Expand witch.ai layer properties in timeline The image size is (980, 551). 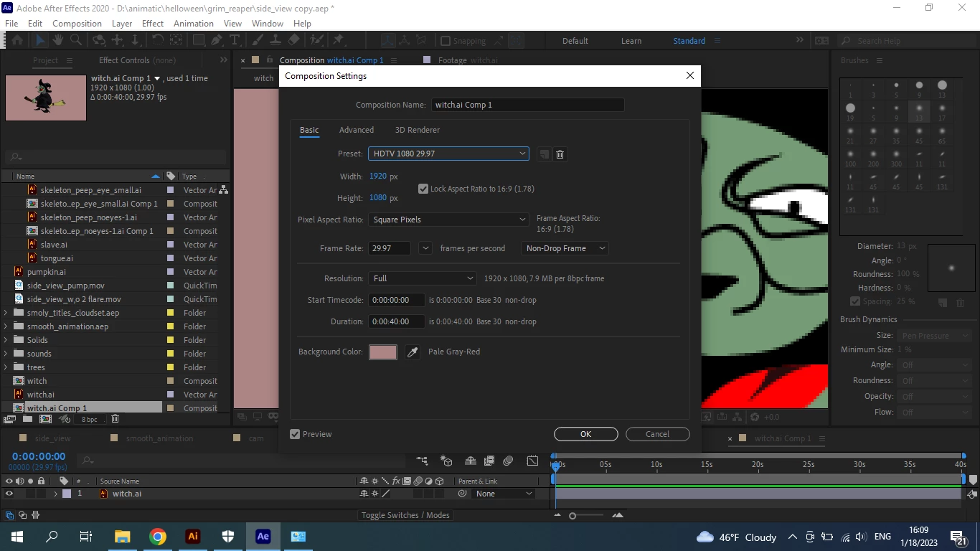point(55,494)
